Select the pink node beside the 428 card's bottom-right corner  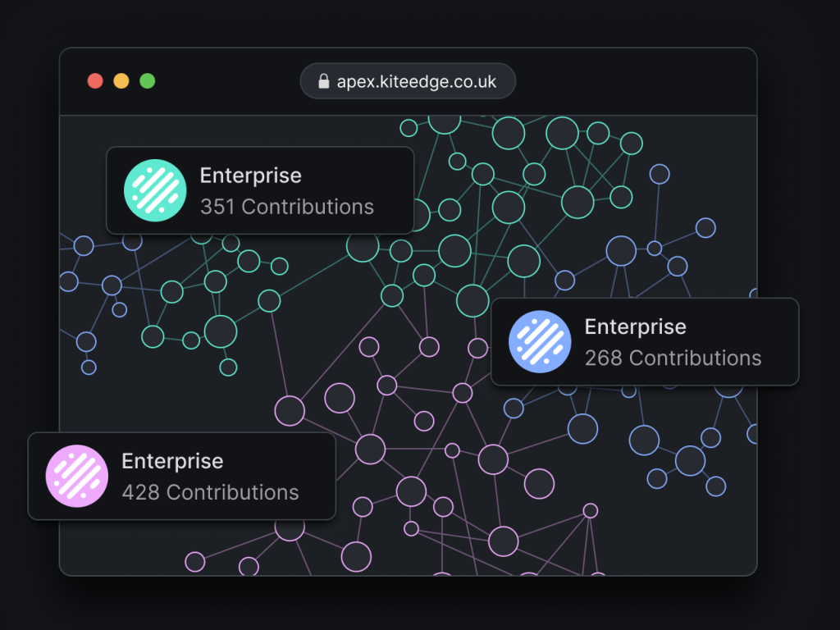pos(363,507)
